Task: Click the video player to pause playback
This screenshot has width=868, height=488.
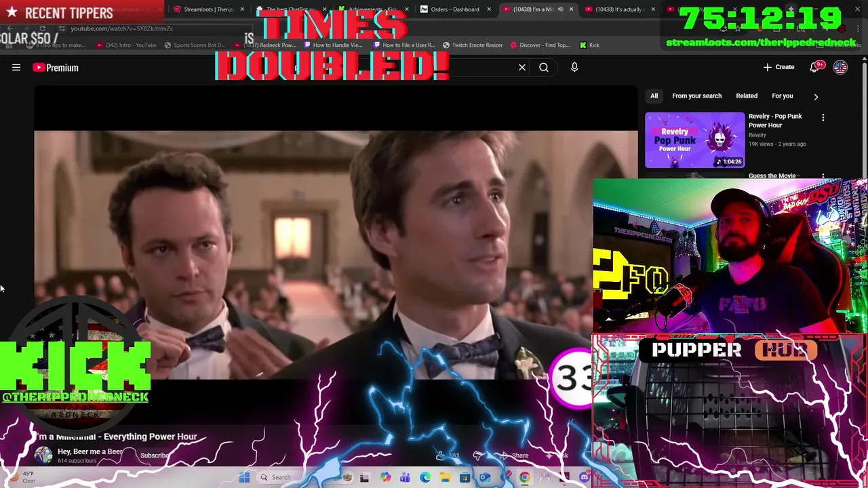Action: 336,254
